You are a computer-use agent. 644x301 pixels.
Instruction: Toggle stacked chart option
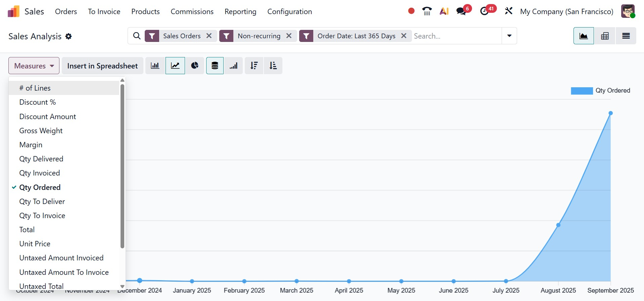[215, 65]
